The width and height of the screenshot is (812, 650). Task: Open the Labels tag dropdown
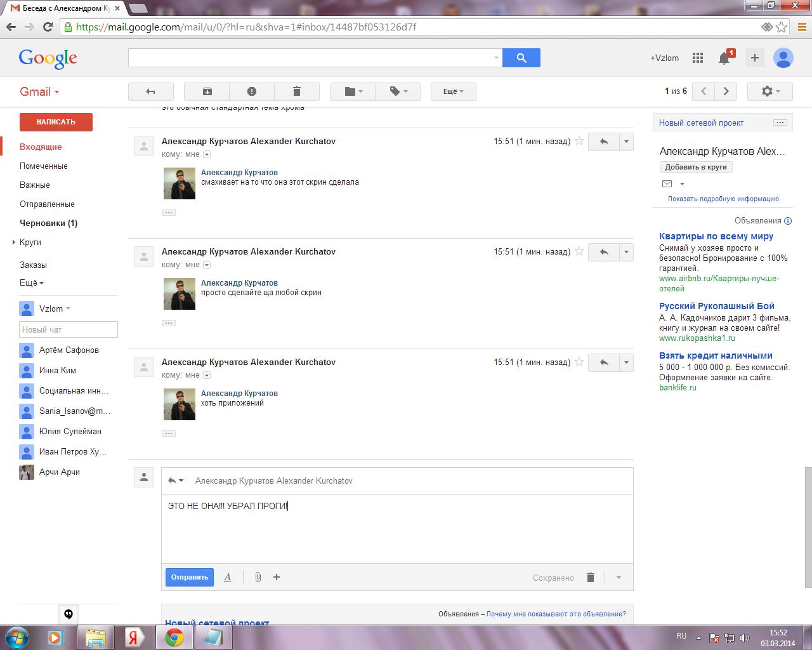coord(398,91)
